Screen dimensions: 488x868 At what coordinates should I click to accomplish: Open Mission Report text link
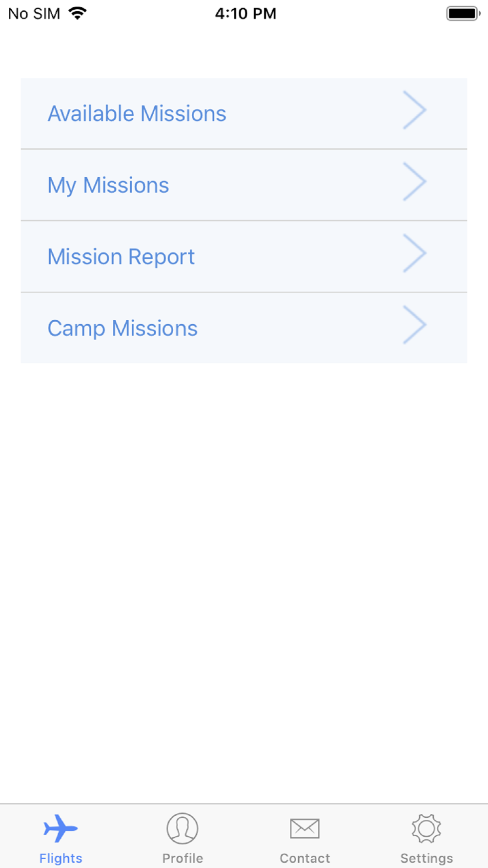tap(121, 257)
